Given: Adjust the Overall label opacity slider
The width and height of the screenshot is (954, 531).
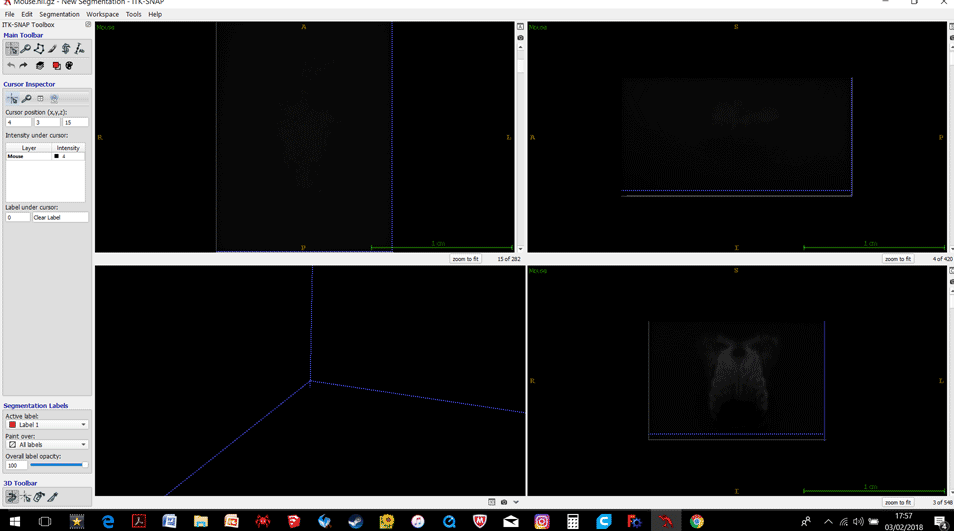Looking at the screenshot, I should point(59,465).
